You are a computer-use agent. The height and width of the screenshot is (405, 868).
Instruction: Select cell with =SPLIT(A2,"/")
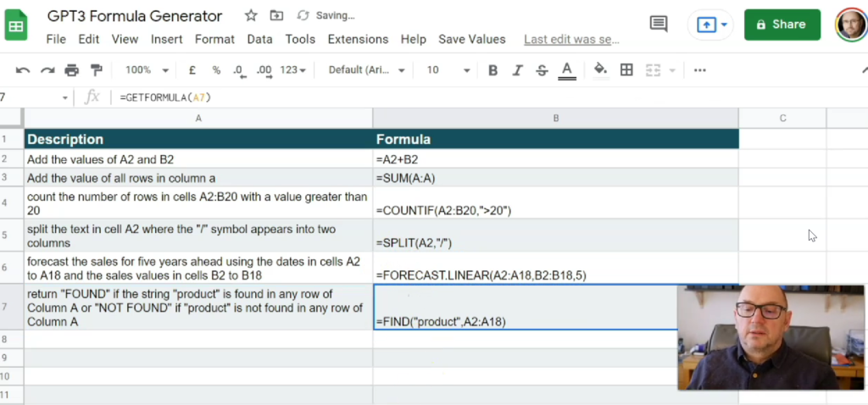click(x=556, y=236)
